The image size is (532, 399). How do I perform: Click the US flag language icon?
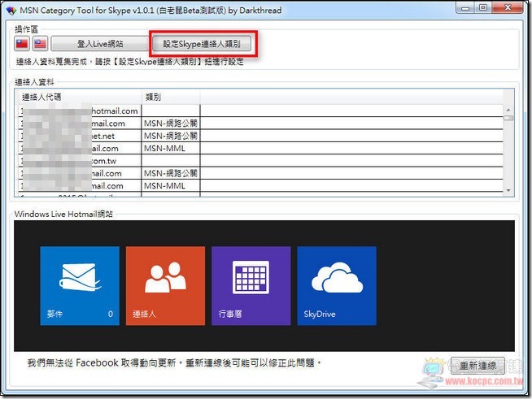click(41, 44)
